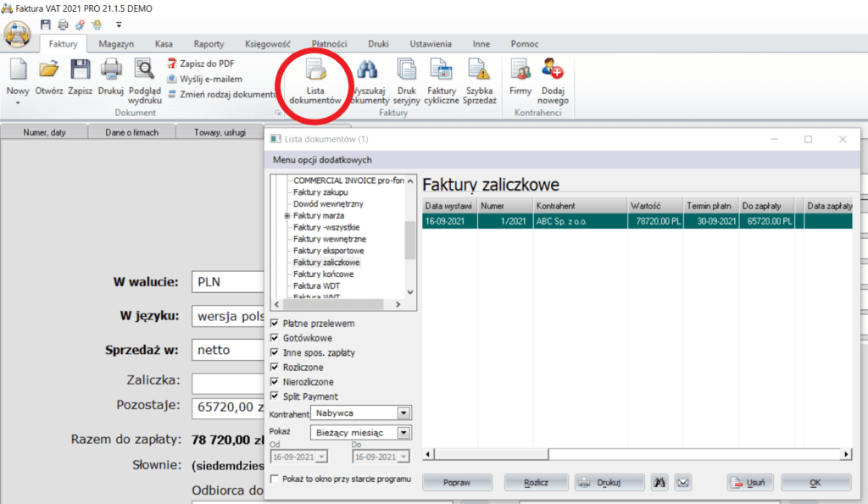This screenshot has width=868, height=504.
Task: Expand the Pokaż Bieżący miesiąc dropdown
Action: (403, 433)
